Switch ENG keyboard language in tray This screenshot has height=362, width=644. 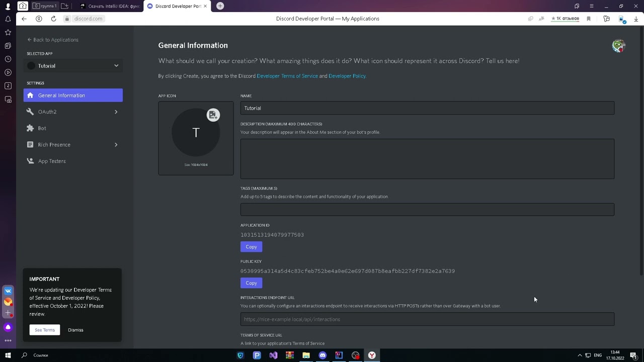pyautogui.click(x=598, y=355)
